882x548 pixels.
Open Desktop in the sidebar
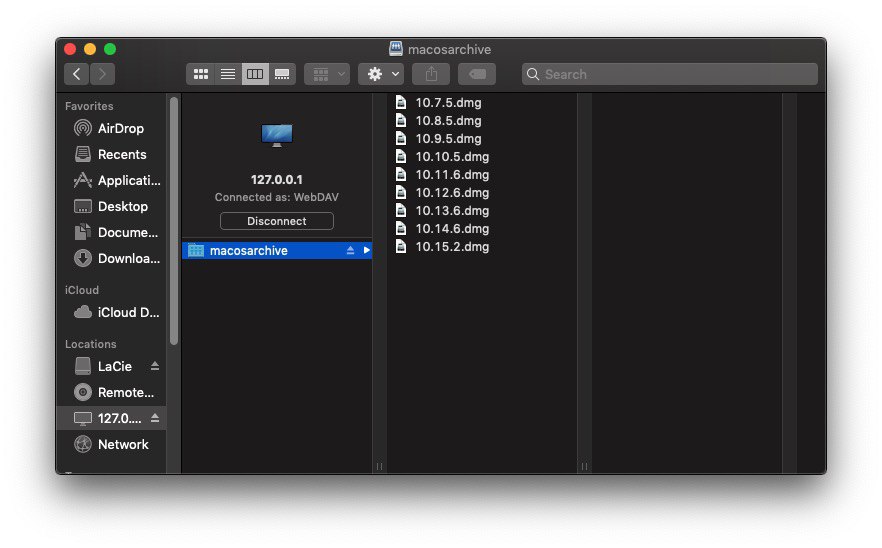pyautogui.click(x=111, y=206)
